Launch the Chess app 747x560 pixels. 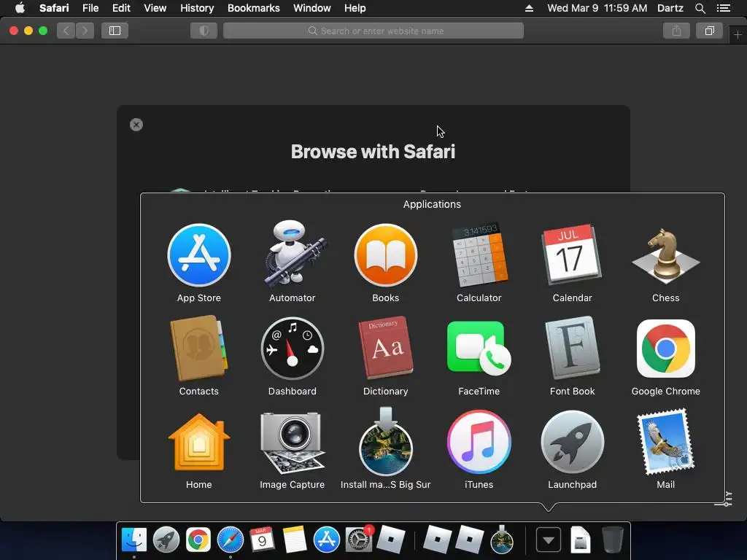[665, 255]
